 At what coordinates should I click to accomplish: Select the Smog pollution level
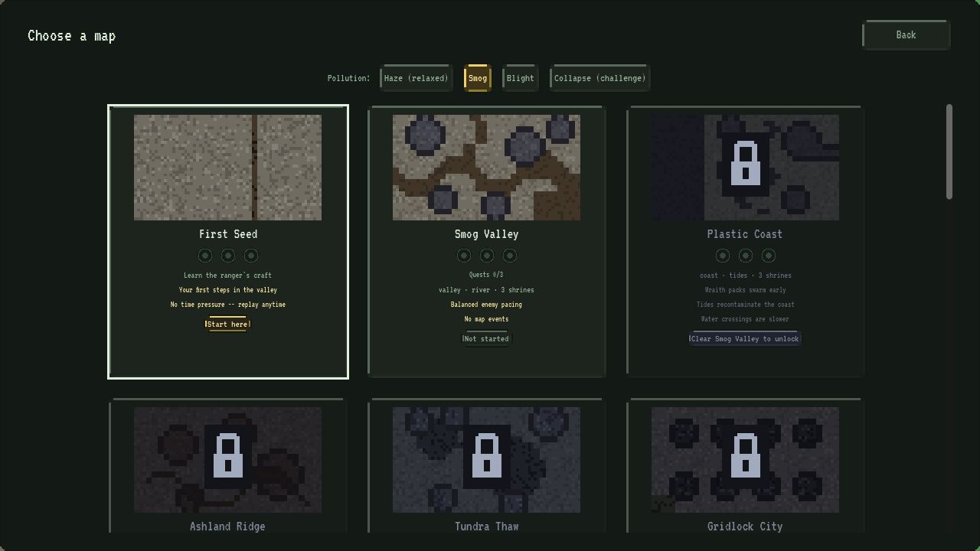[477, 78]
